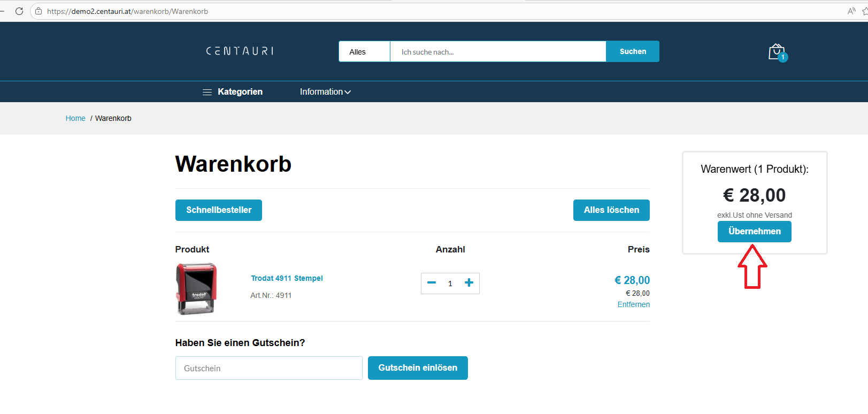The width and height of the screenshot is (868, 414).
Task: Open the Kategorien menu
Action: coord(233,92)
